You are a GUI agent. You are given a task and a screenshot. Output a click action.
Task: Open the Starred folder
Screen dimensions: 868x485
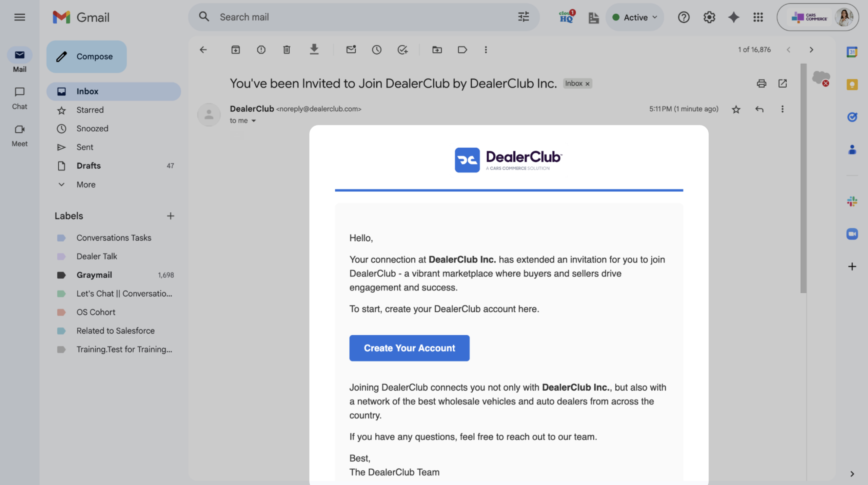(114, 110)
